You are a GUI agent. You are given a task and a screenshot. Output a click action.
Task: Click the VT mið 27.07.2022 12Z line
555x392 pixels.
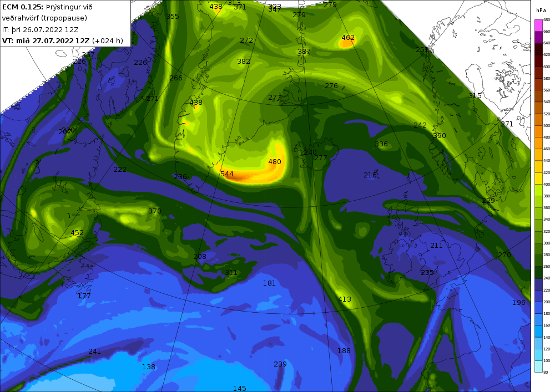tap(63, 40)
